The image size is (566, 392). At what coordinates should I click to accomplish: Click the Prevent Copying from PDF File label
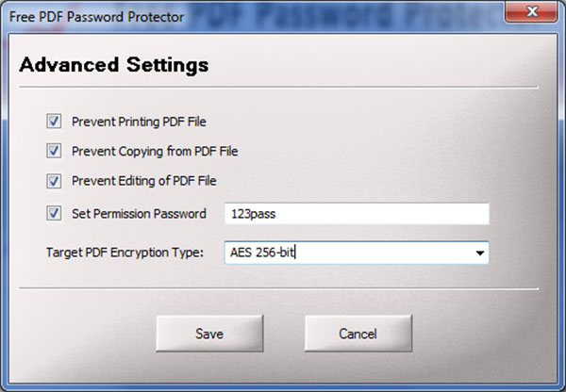click(x=155, y=151)
